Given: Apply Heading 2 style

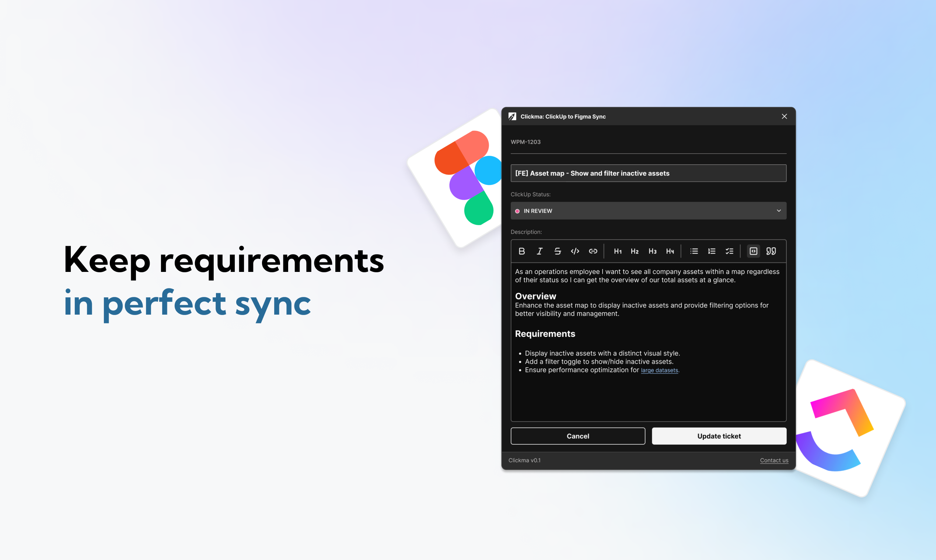Looking at the screenshot, I should (635, 251).
